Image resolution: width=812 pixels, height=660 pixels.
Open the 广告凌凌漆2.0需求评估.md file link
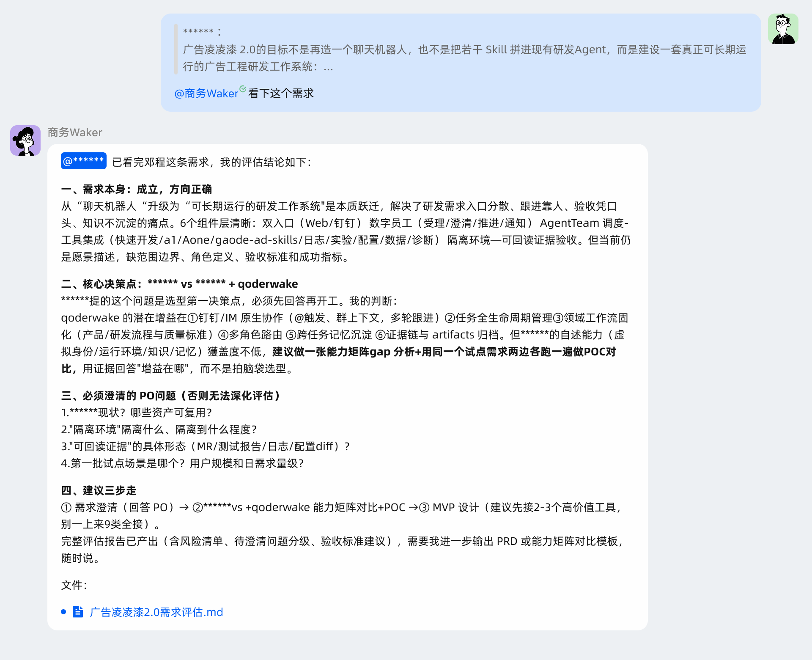pos(156,612)
